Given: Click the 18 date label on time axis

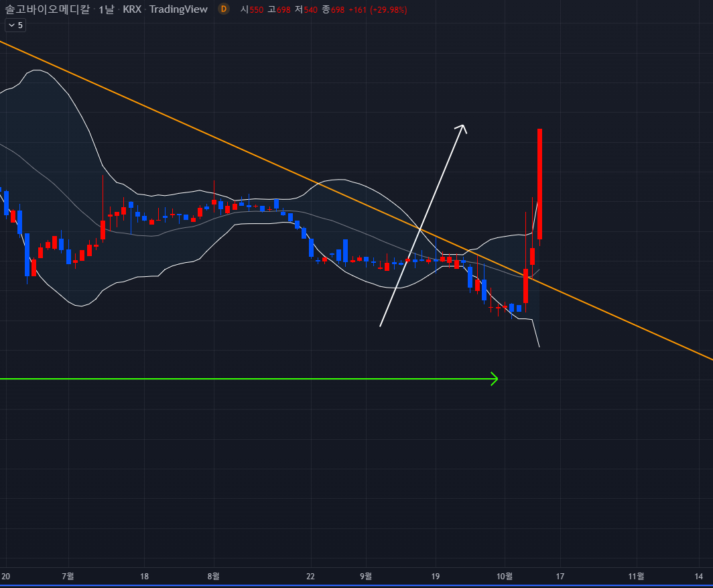Looking at the screenshot, I should (144, 576).
